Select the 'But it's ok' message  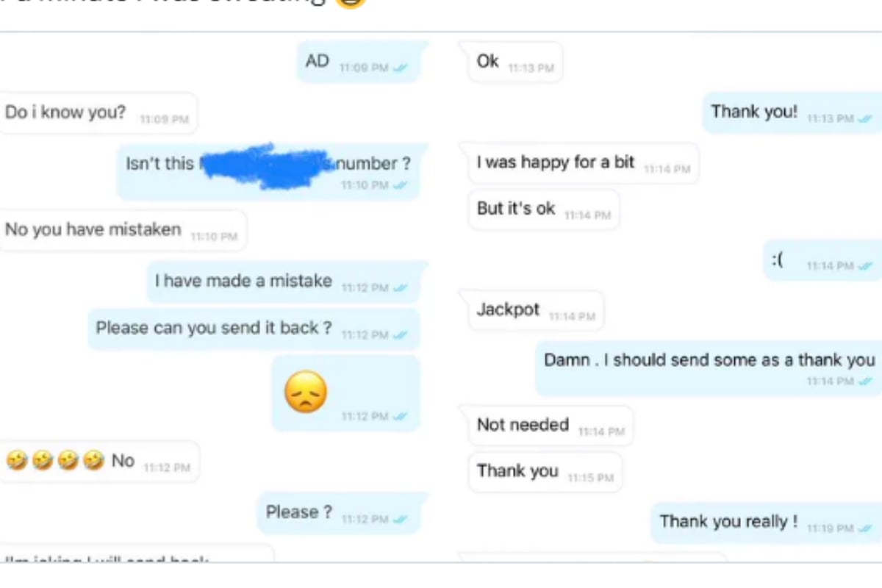coord(544,209)
